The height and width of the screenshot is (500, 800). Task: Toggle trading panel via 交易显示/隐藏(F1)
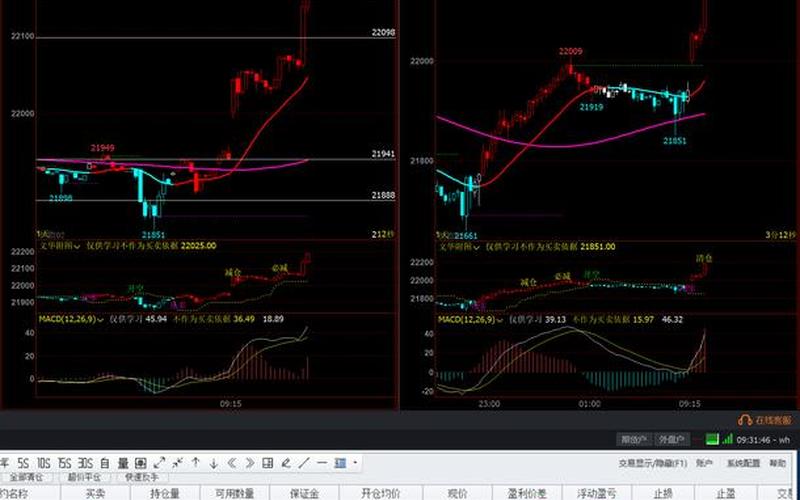(x=652, y=463)
